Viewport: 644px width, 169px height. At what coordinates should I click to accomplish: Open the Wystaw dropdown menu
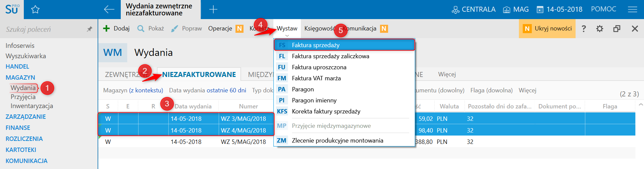coord(287,28)
